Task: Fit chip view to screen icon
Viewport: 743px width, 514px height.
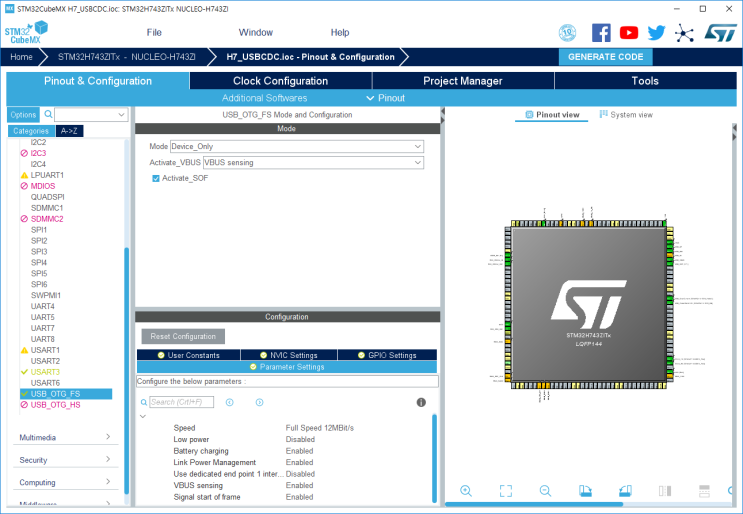Action: (x=506, y=491)
